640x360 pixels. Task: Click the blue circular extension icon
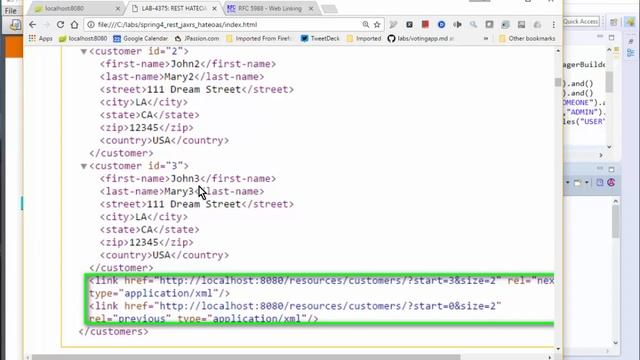[x=441, y=24]
